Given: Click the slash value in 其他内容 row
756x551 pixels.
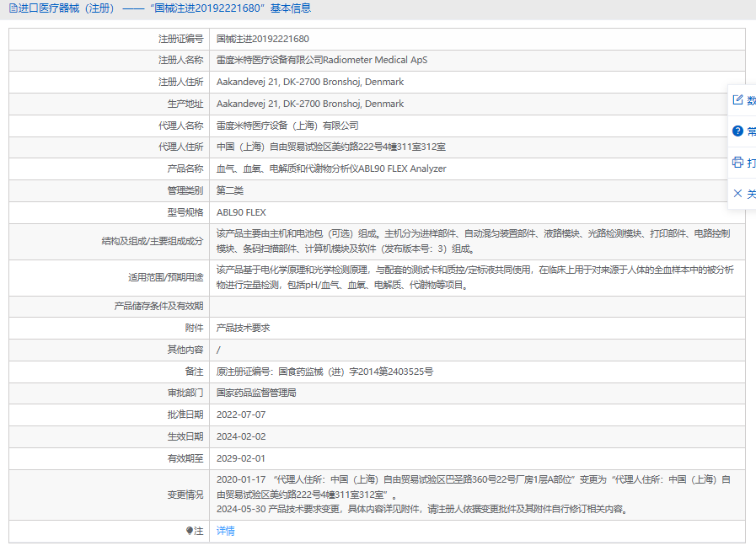Looking at the screenshot, I should point(218,350).
